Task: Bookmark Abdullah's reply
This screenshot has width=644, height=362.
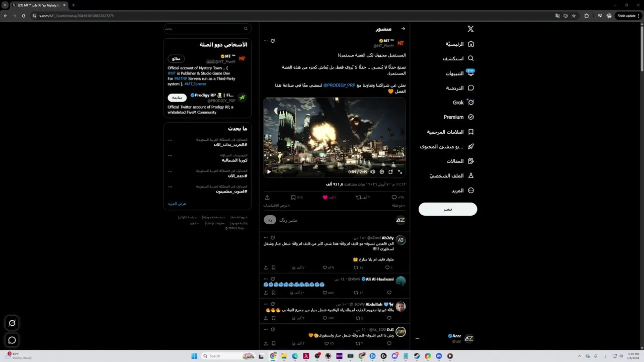Action: (x=274, y=318)
